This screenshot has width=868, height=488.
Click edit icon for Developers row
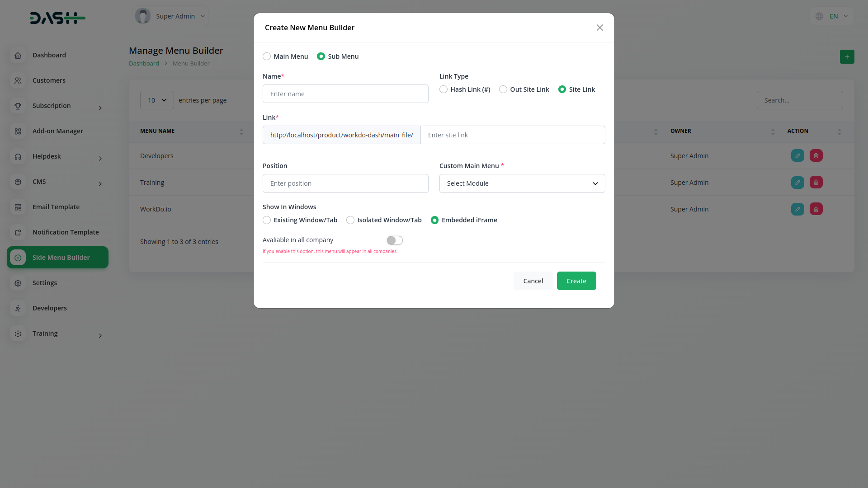tap(797, 156)
